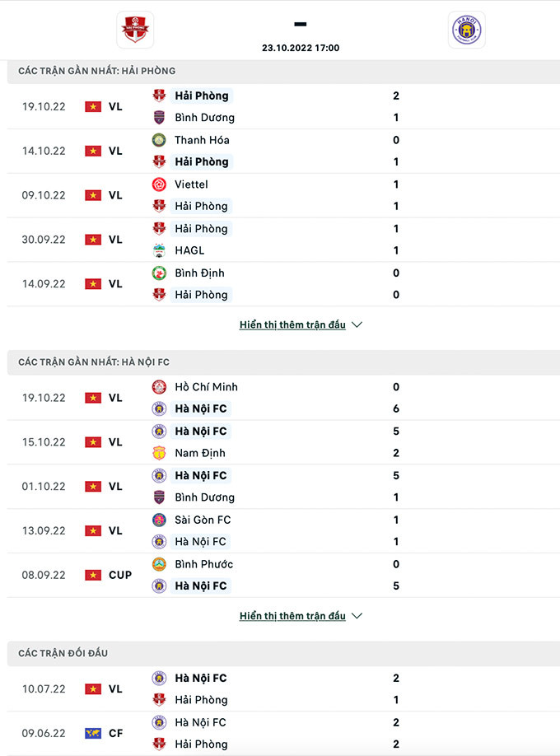Click the Viettel team crest
This screenshot has height=756, width=560.
pyautogui.click(x=160, y=184)
